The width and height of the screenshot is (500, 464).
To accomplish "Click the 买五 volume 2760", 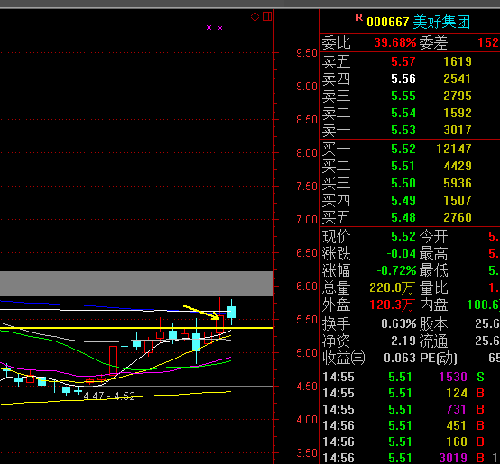I will [x=457, y=218].
